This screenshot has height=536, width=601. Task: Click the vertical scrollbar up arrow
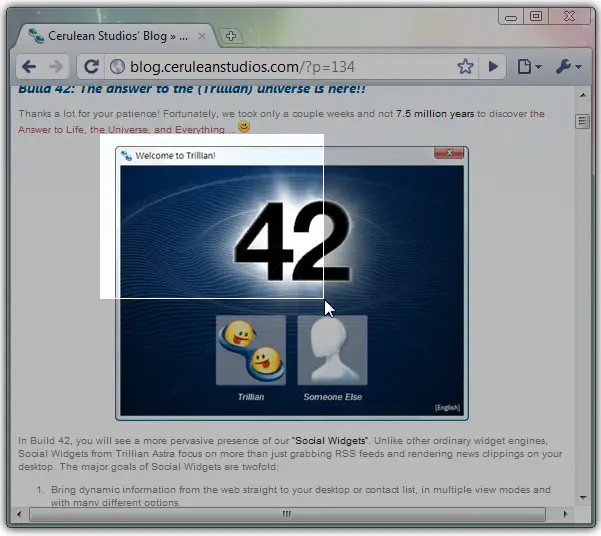[x=583, y=95]
